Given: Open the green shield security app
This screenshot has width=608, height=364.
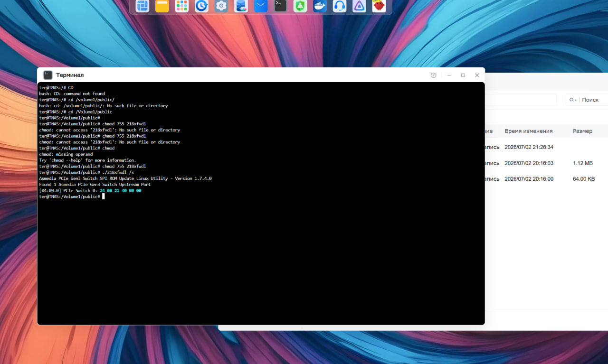Looking at the screenshot, I should (x=300, y=6).
